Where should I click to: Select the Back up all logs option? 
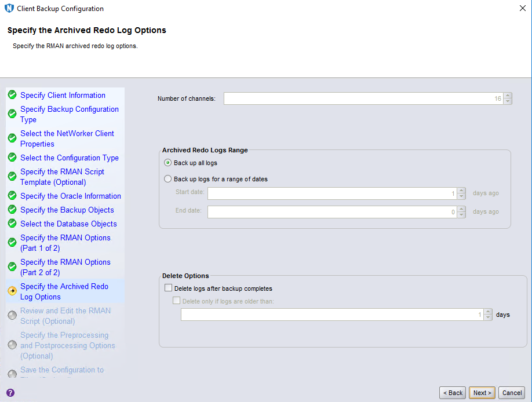pos(168,163)
